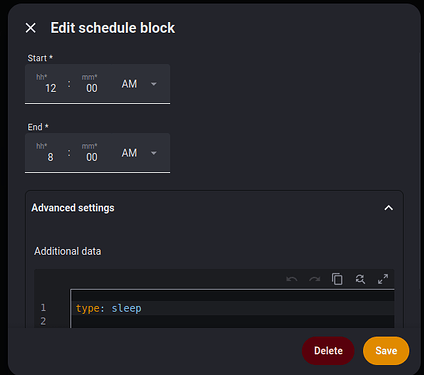Click the Advanced settings header text

(x=73, y=208)
